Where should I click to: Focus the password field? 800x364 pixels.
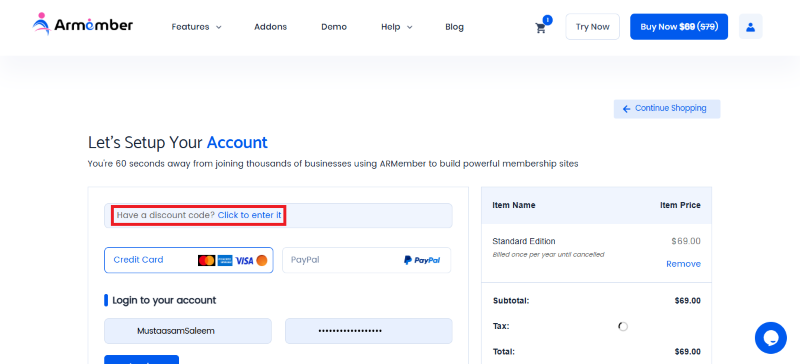click(x=368, y=331)
